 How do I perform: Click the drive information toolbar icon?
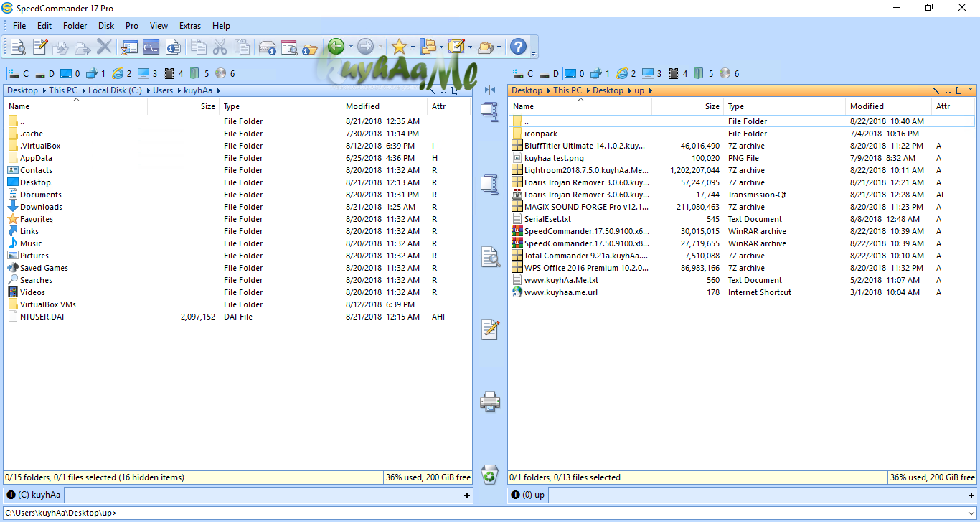pos(268,47)
